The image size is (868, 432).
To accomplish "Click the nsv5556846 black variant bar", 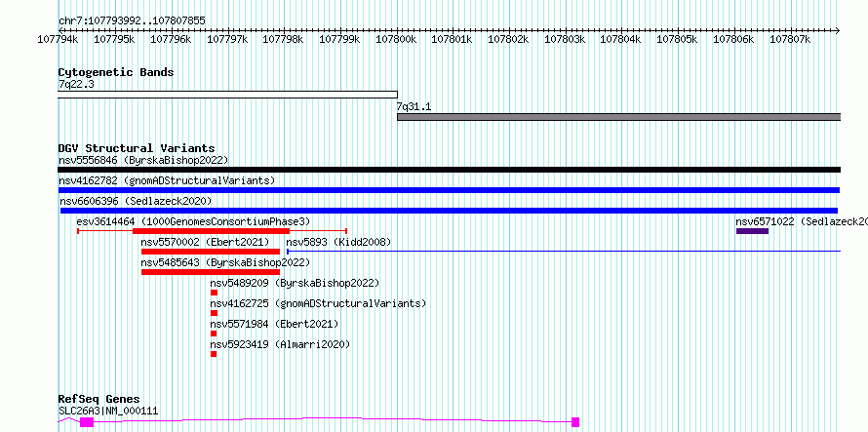I will (449, 170).
